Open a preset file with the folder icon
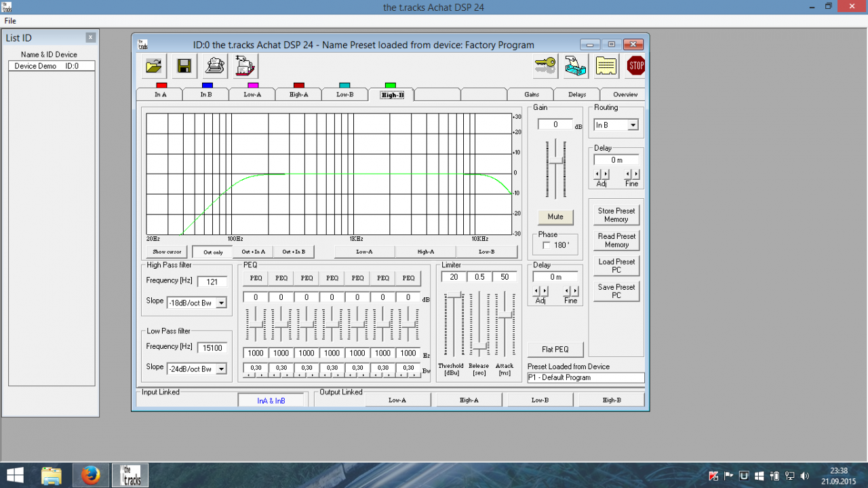Screen dimensions: 868x488 (x=155, y=66)
